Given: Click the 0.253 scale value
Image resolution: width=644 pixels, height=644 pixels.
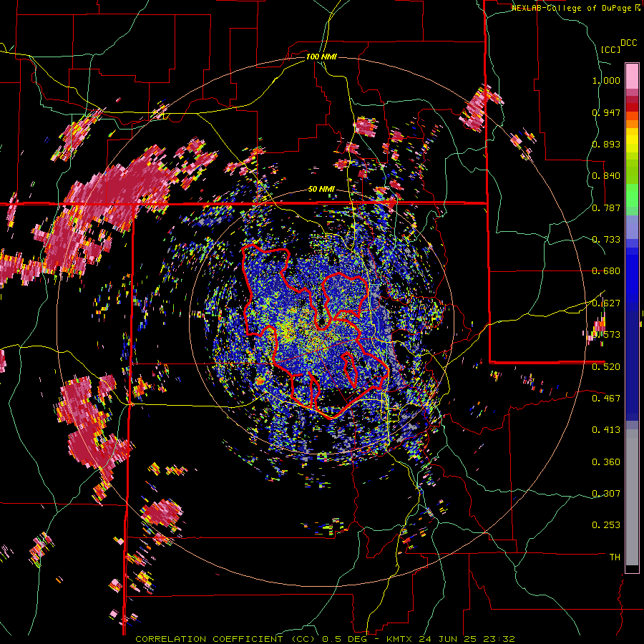Looking at the screenshot, I should pos(606,525).
